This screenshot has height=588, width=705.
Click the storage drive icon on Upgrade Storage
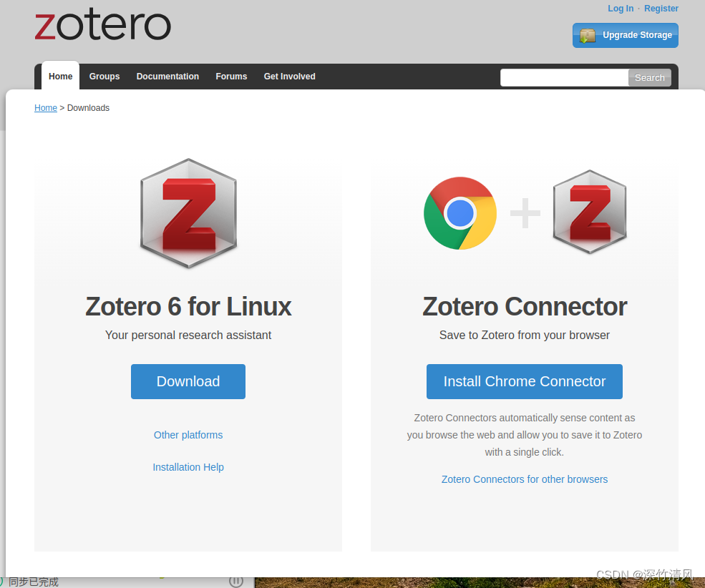[588, 35]
